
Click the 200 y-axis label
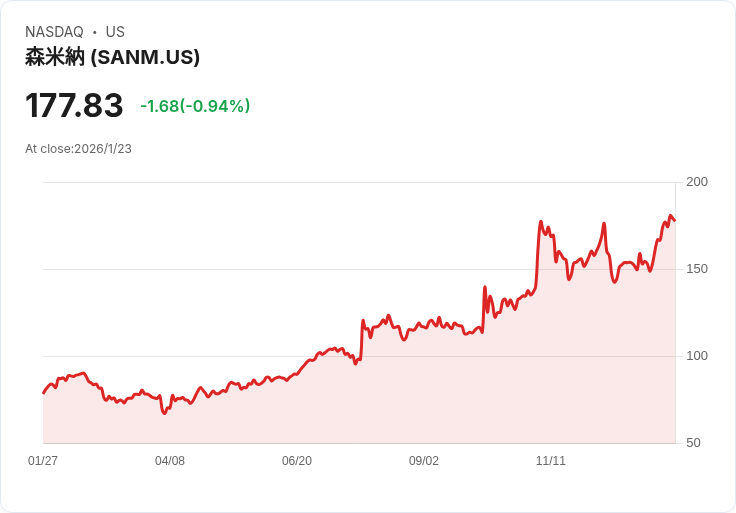coord(697,182)
